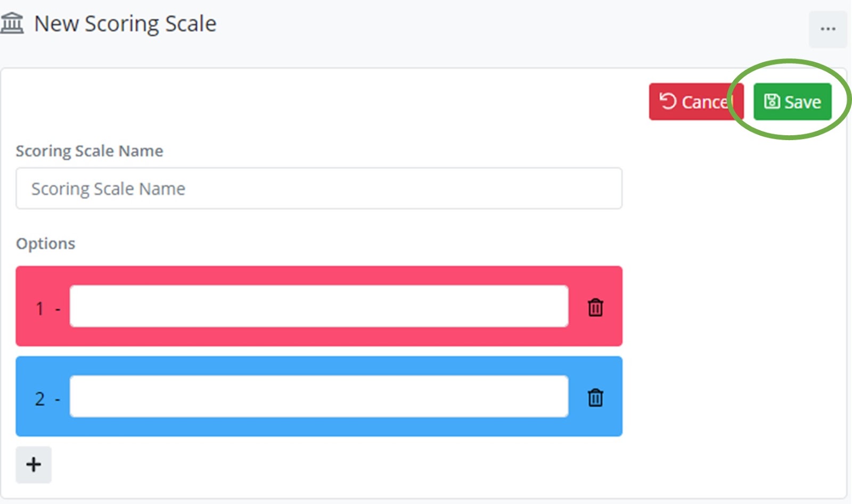Click the number 2 in the blue row
This screenshot has width=852, height=504.
click(x=40, y=399)
